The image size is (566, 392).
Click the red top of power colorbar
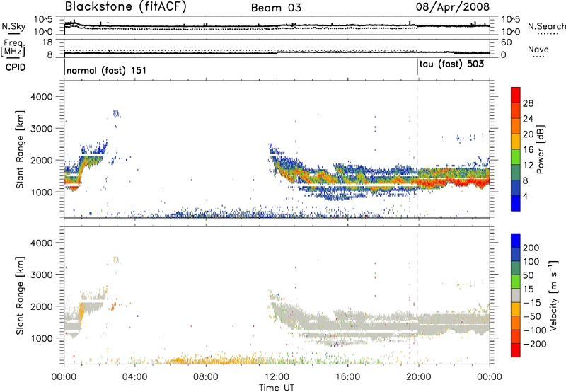click(516, 95)
